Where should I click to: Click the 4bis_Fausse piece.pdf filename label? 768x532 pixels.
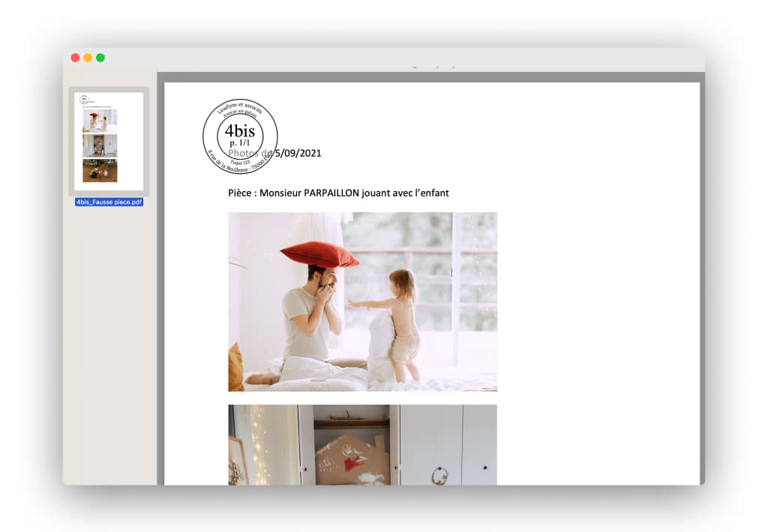point(109,202)
